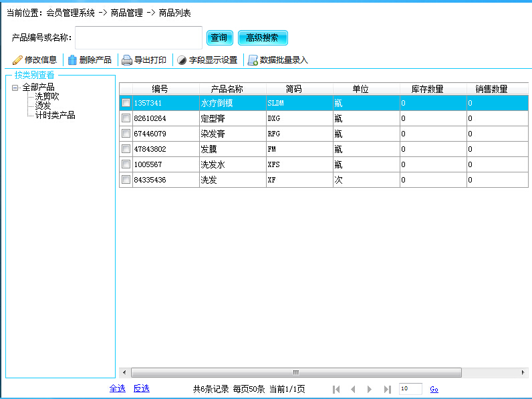The image size is (532, 399).
Task: Click the printer icon for 导出打印
Action: coord(127,60)
